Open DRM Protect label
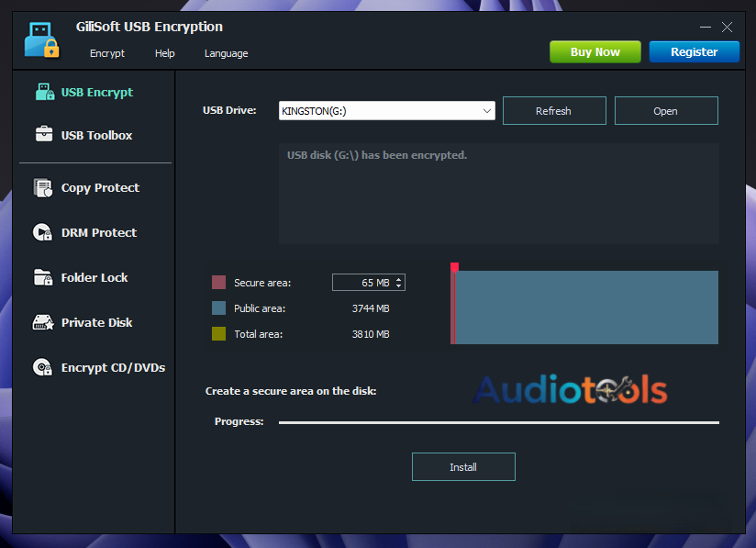Image resolution: width=756 pixels, height=548 pixels. coord(99,232)
